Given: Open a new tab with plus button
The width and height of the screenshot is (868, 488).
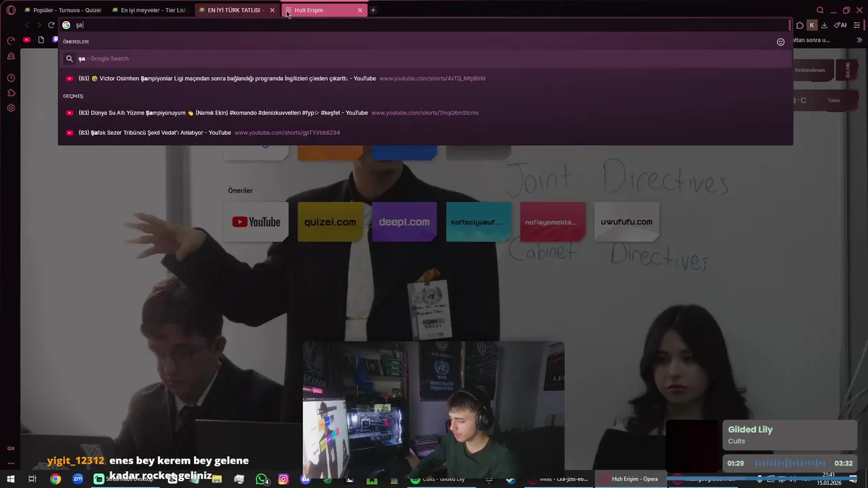Looking at the screenshot, I should tap(373, 10).
